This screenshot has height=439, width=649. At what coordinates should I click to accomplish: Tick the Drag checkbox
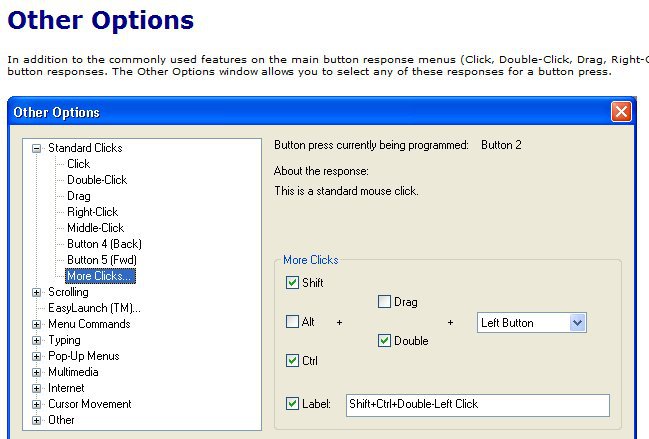click(384, 302)
